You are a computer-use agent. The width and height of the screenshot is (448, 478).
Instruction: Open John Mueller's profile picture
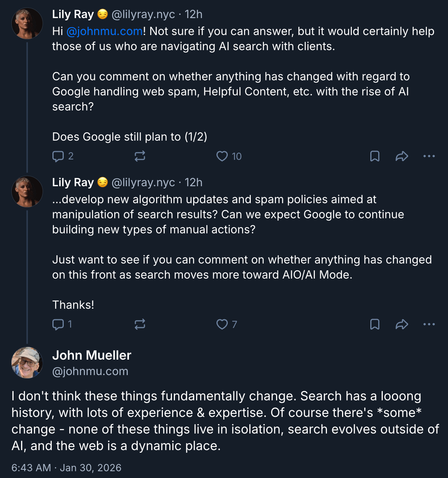(27, 363)
